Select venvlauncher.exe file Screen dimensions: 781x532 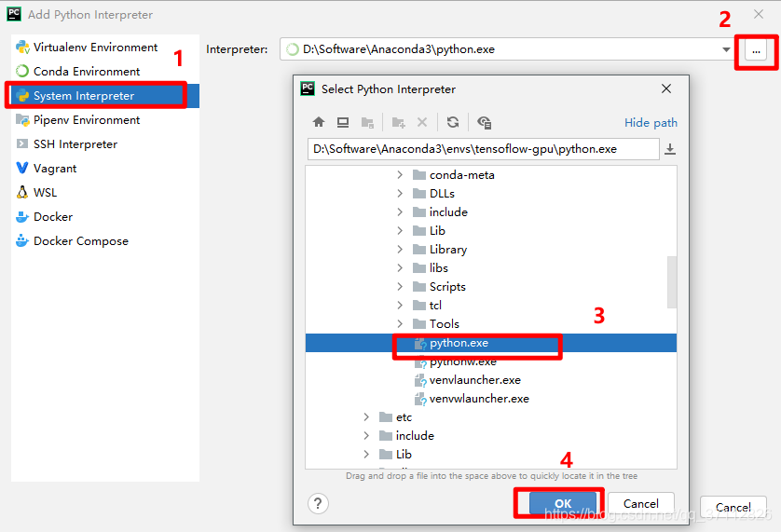tap(490, 380)
